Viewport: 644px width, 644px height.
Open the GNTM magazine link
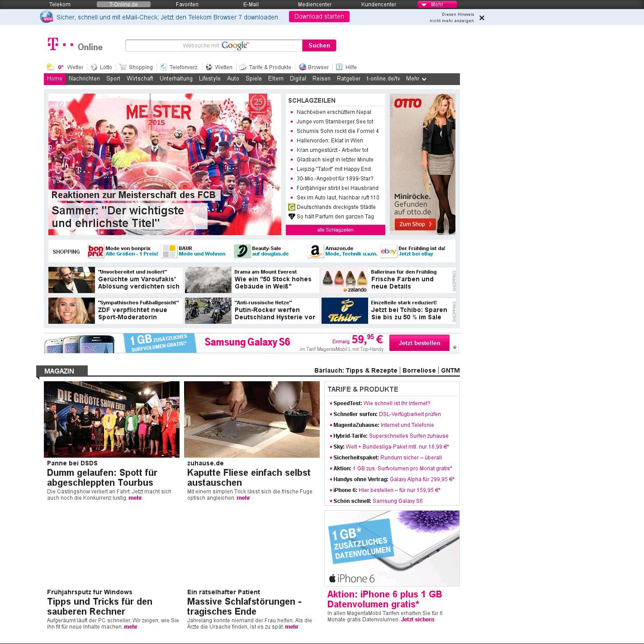[450, 370]
